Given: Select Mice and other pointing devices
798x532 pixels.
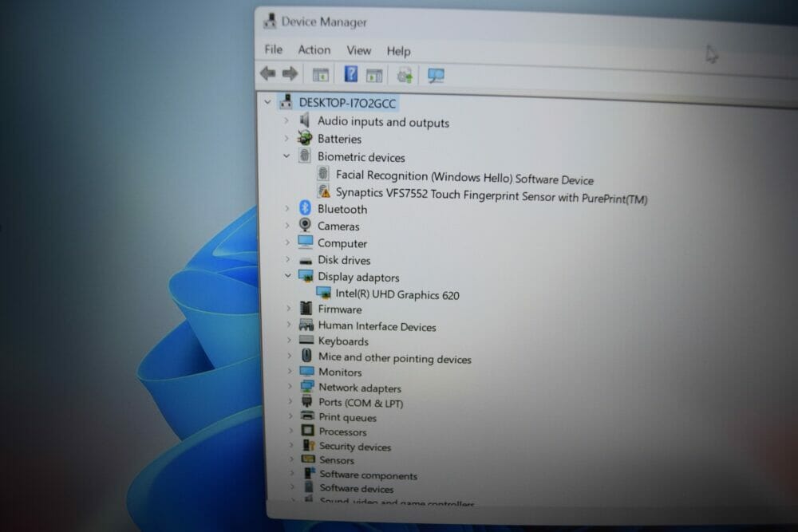Looking at the screenshot, I should pos(395,357).
